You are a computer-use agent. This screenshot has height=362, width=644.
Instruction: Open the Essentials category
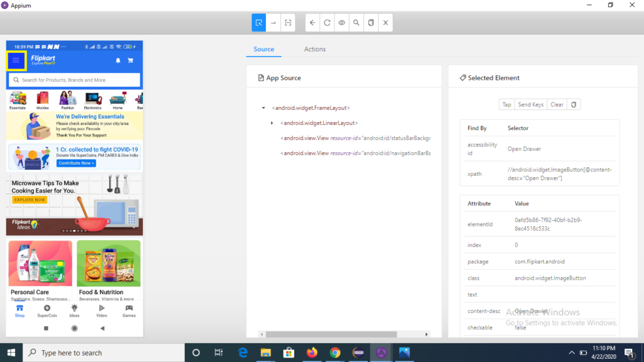point(18,101)
